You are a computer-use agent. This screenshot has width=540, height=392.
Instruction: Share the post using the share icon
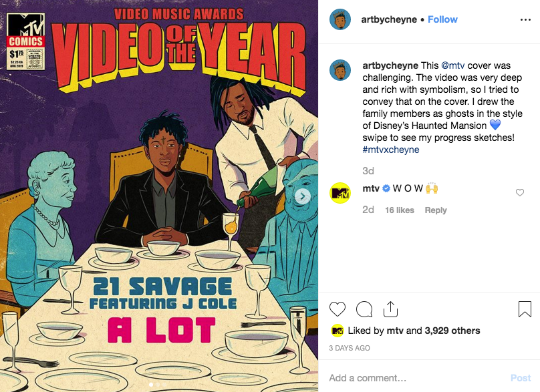tap(391, 309)
